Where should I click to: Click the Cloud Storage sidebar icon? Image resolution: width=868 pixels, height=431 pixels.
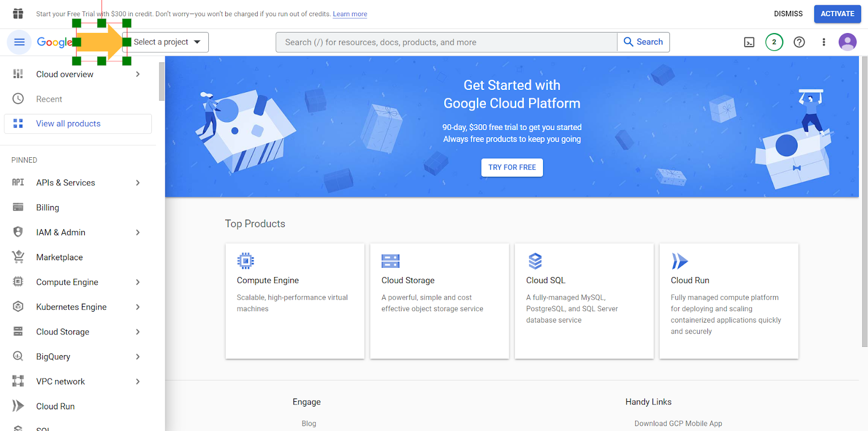[x=18, y=331]
